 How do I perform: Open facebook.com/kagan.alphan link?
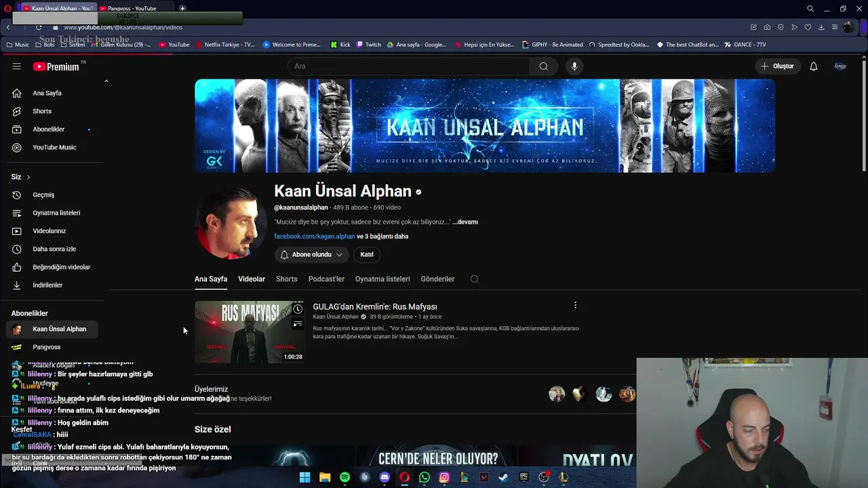[x=315, y=237]
